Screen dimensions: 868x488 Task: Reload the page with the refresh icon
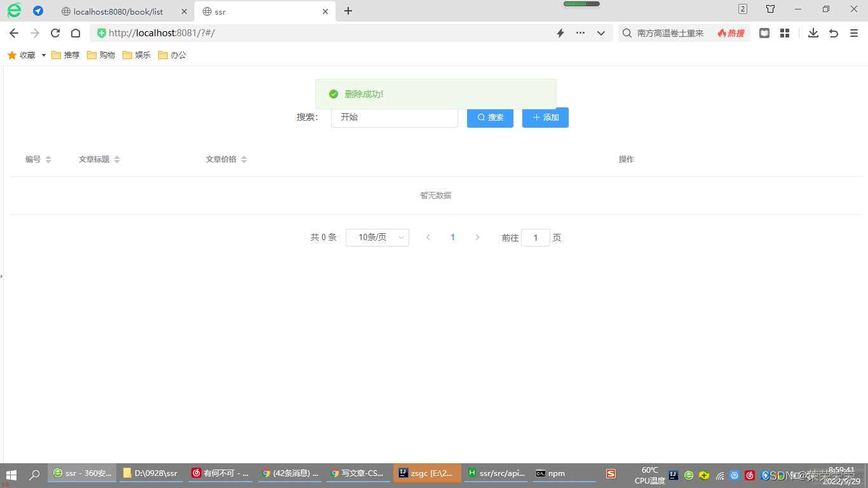(55, 33)
